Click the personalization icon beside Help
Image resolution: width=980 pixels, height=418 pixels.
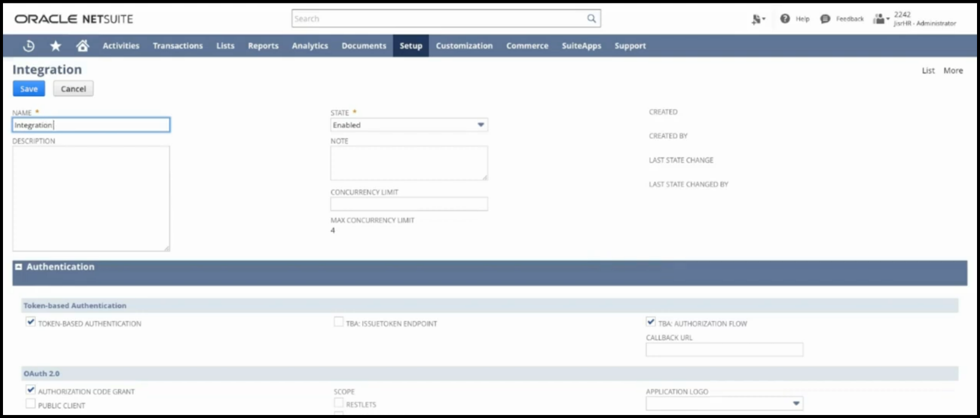pos(757,19)
